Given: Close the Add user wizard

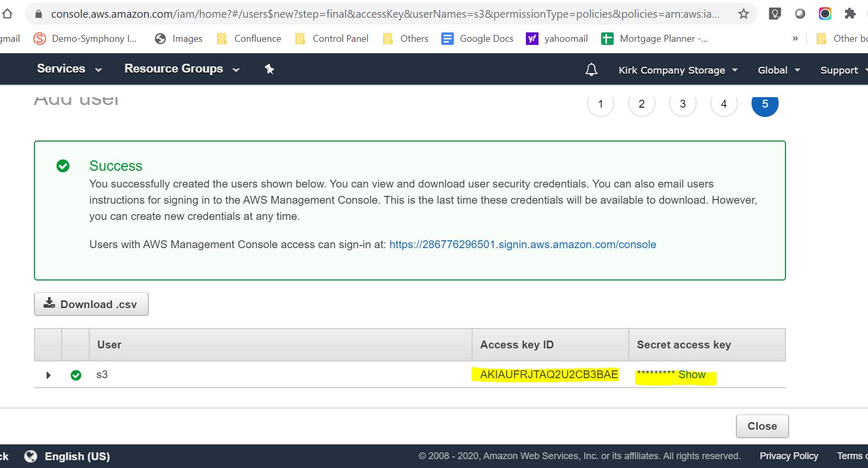Looking at the screenshot, I should 763,426.
